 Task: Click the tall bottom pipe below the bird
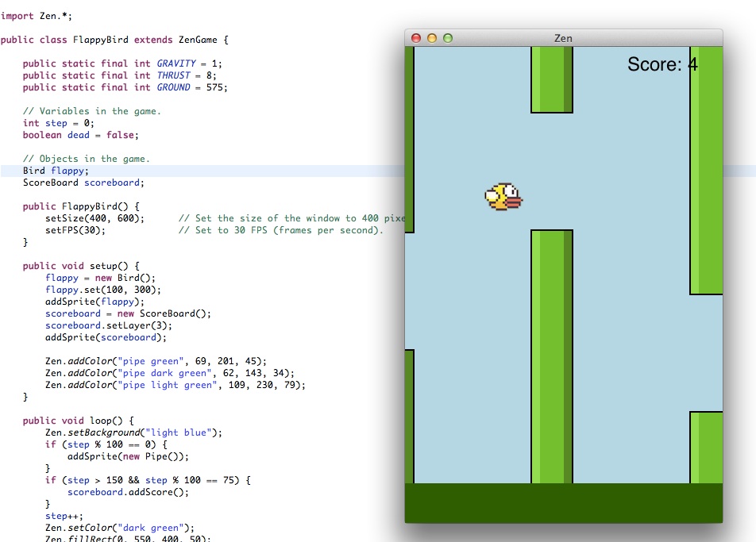552,356
